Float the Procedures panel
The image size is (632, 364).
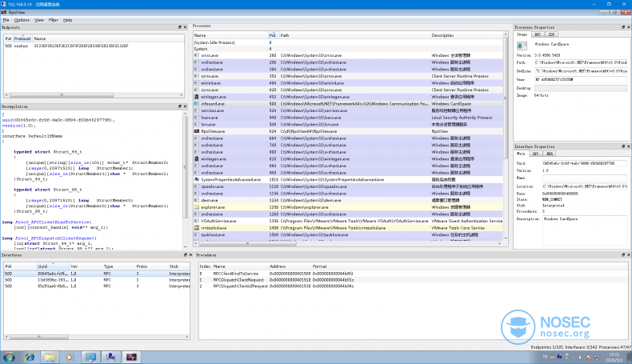(x=623, y=254)
